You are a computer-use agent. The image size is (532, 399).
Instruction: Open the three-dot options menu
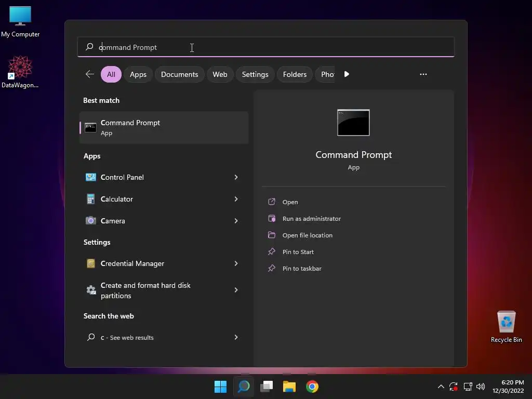pyautogui.click(x=423, y=74)
